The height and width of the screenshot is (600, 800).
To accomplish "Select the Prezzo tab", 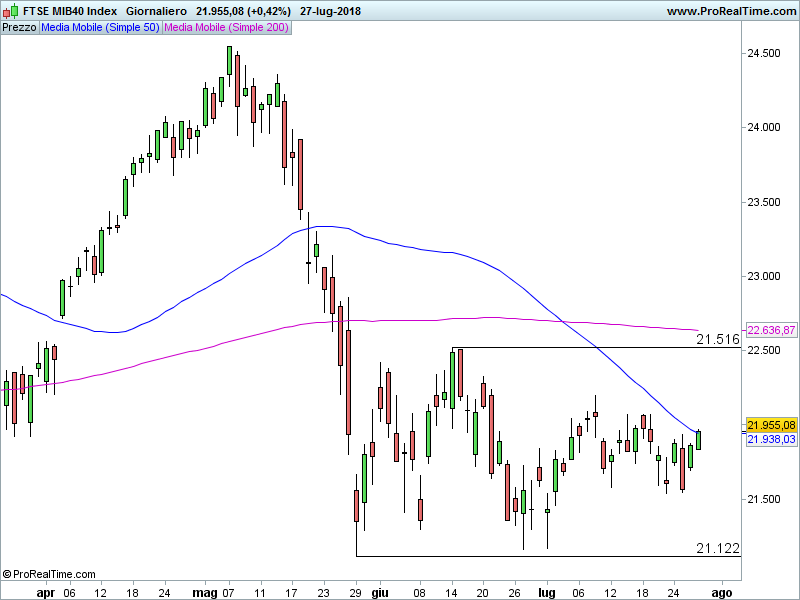I will tap(19, 28).
